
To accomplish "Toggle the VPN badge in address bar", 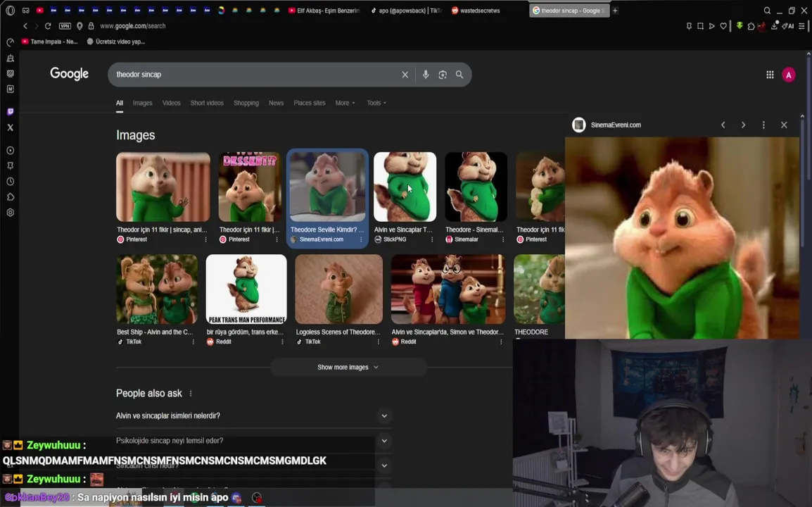I will pyautogui.click(x=65, y=26).
